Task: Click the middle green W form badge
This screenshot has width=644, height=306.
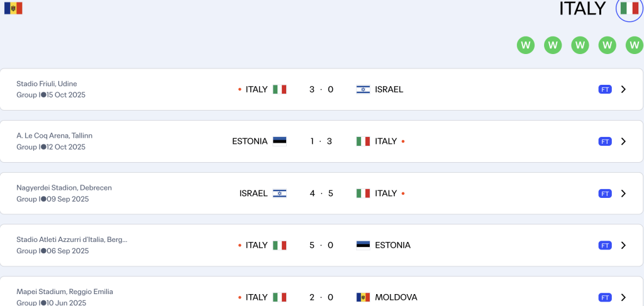Action: pyautogui.click(x=580, y=45)
